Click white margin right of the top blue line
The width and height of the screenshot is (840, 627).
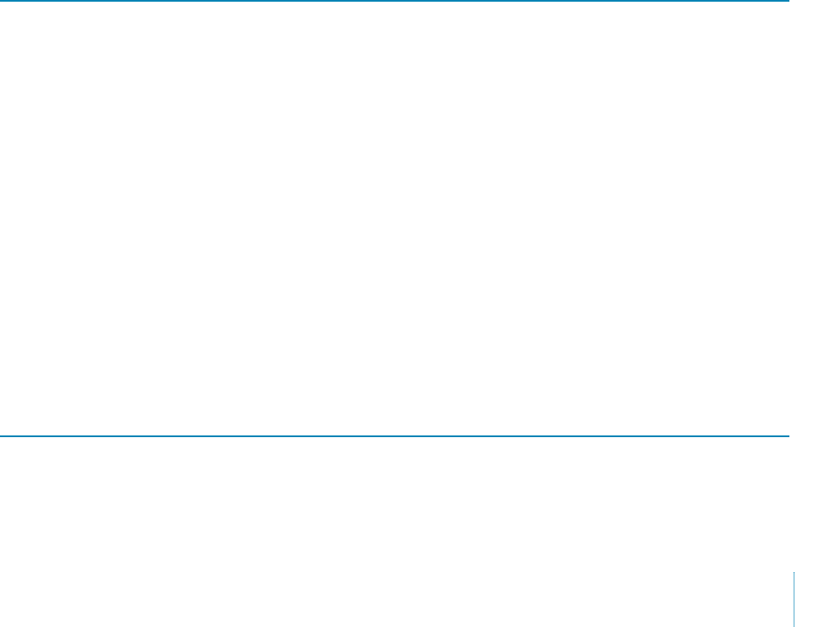[x=815, y=1]
